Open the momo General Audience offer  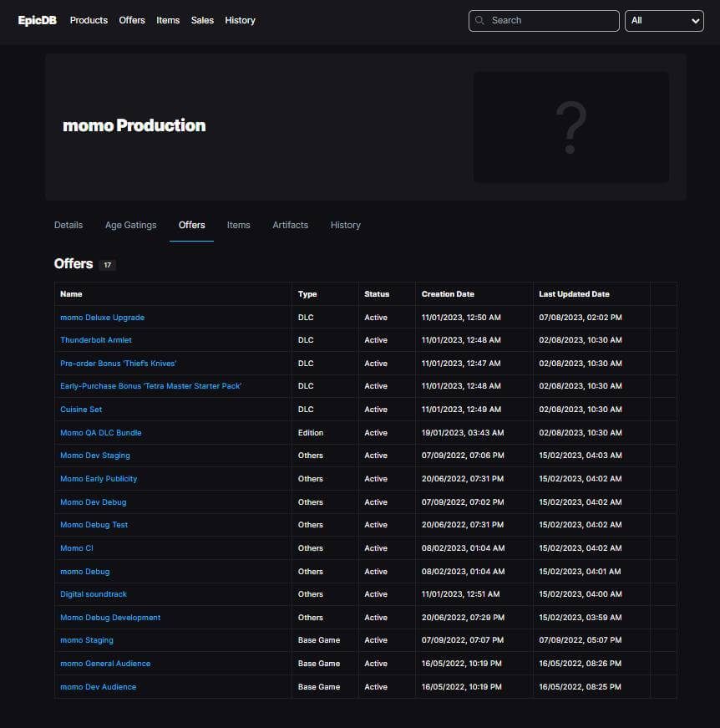coord(105,664)
